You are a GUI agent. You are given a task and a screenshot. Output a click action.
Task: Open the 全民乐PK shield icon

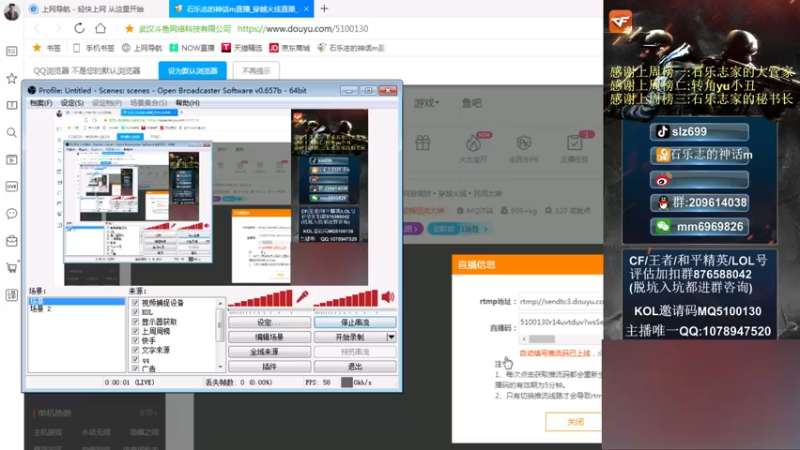[x=523, y=143]
